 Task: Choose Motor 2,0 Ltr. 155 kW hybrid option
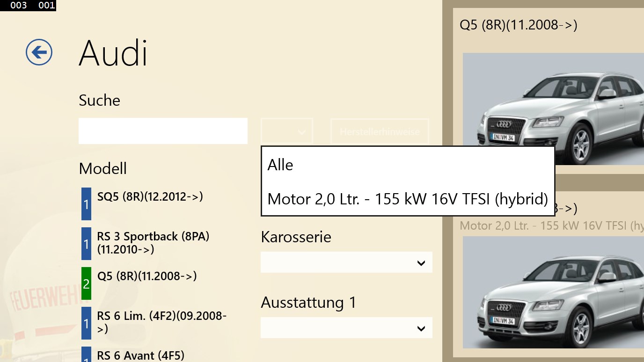[x=407, y=199]
